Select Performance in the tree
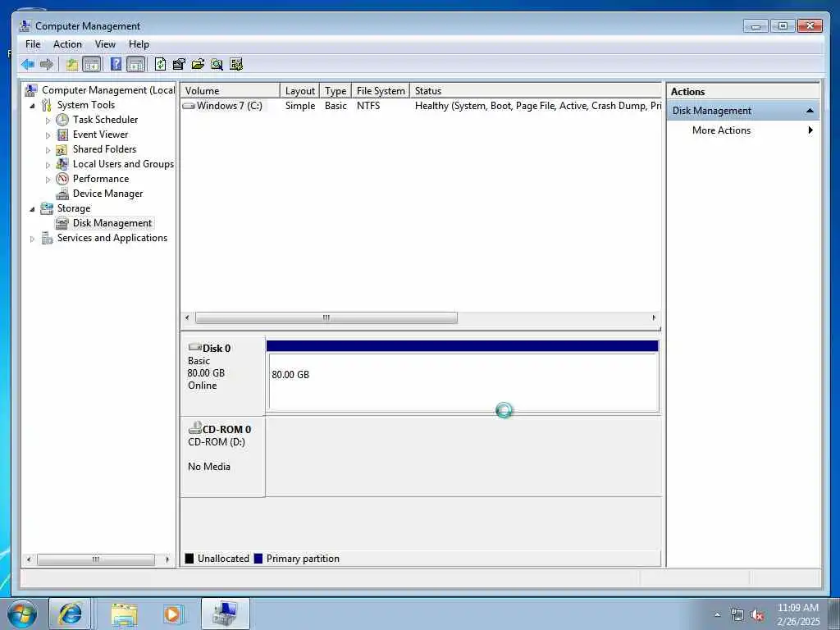The image size is (840, 630). click(x=101, y=178)
